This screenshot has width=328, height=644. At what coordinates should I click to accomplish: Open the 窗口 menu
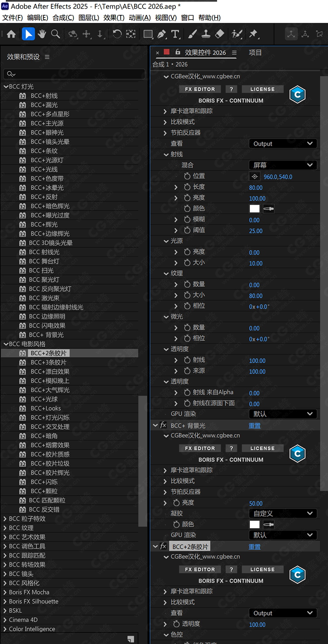pyautogui.click(x=187, y=17)
